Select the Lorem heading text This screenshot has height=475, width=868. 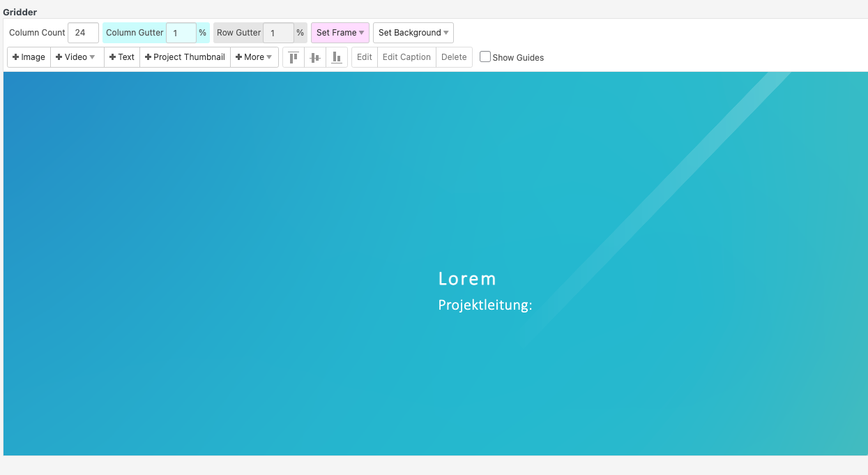pos(467,279)
